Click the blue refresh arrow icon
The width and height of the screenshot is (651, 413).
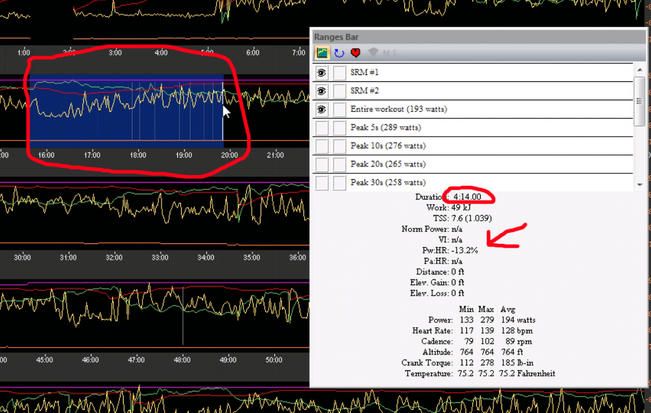click(x=339, y=52)
